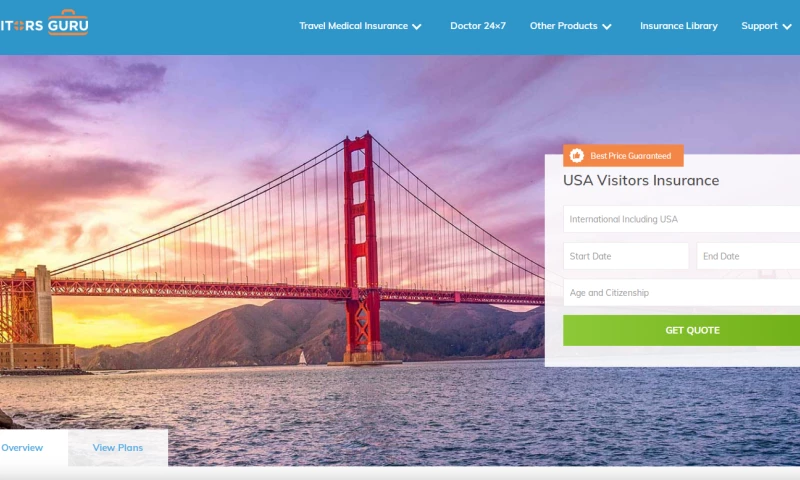Click the thumbs-up Best Price Guaranteed icon
This screenshot has height=480, width=800.
[x=577, y=156]
